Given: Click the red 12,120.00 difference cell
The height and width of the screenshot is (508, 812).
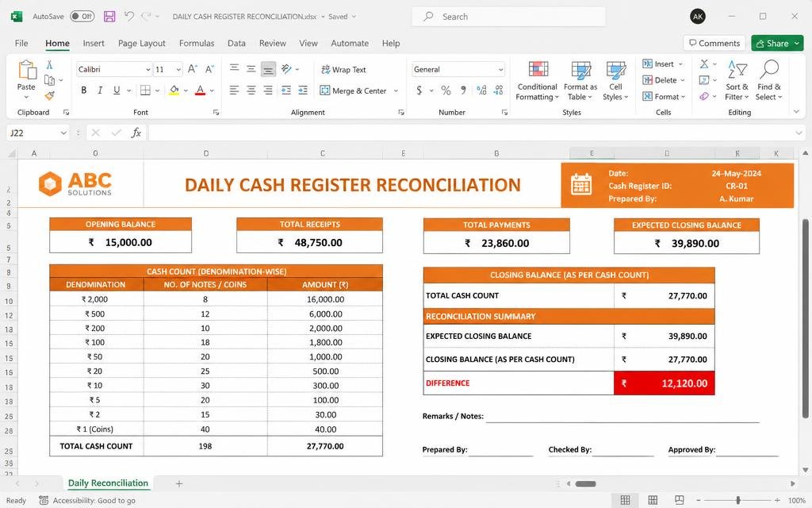Looking at the screenshot, I should pos(664,383).
